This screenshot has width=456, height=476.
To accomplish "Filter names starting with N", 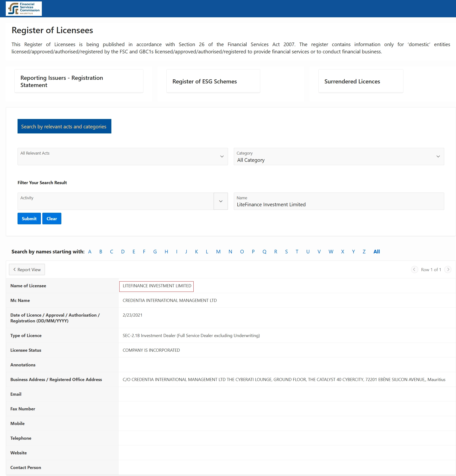I will [x=230, y=252].
